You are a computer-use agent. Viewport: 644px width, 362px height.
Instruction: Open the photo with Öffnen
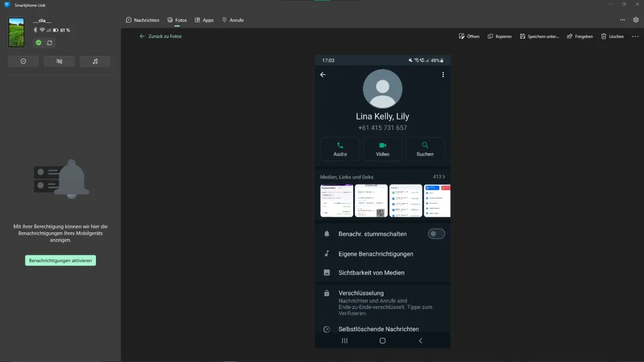point(469,36)
